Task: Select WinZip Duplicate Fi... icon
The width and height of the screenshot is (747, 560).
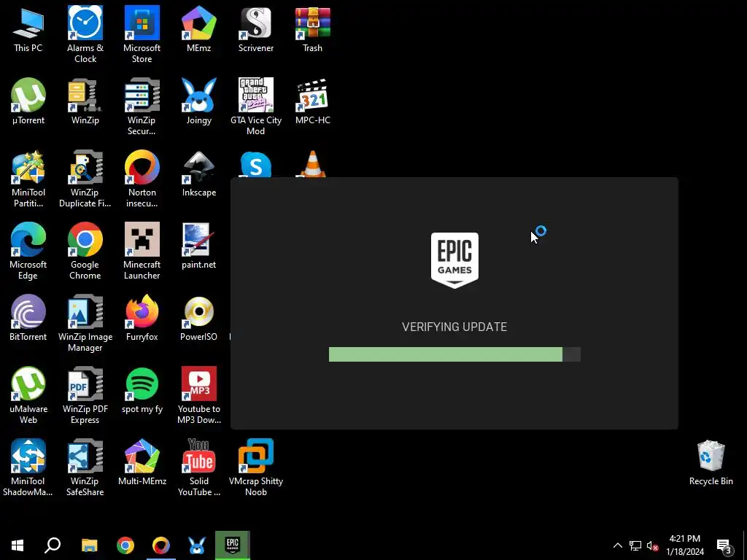Action: [x=85, y=179]
